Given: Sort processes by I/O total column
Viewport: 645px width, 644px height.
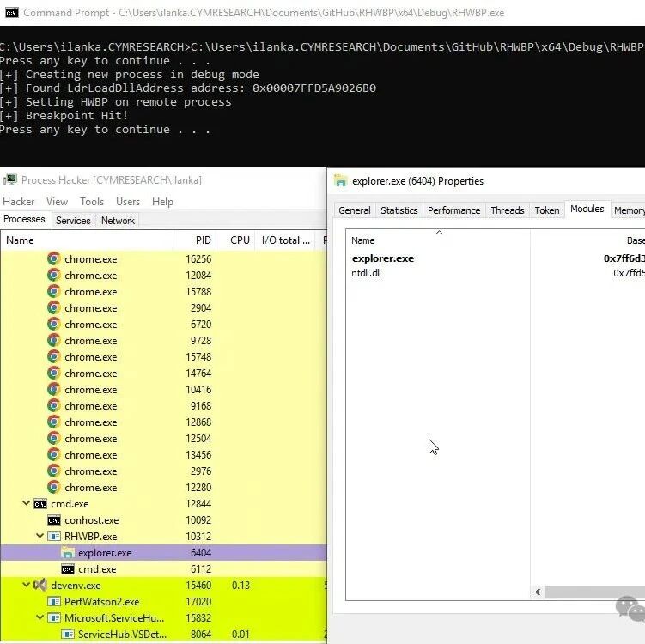Looking at the screenshot, I should click(285, 240).
